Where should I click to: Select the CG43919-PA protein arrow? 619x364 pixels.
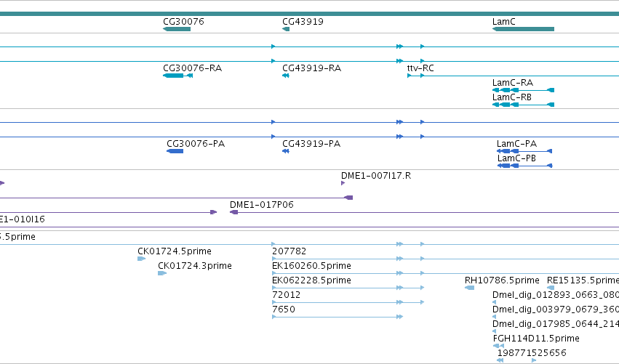tap(286, 151)
